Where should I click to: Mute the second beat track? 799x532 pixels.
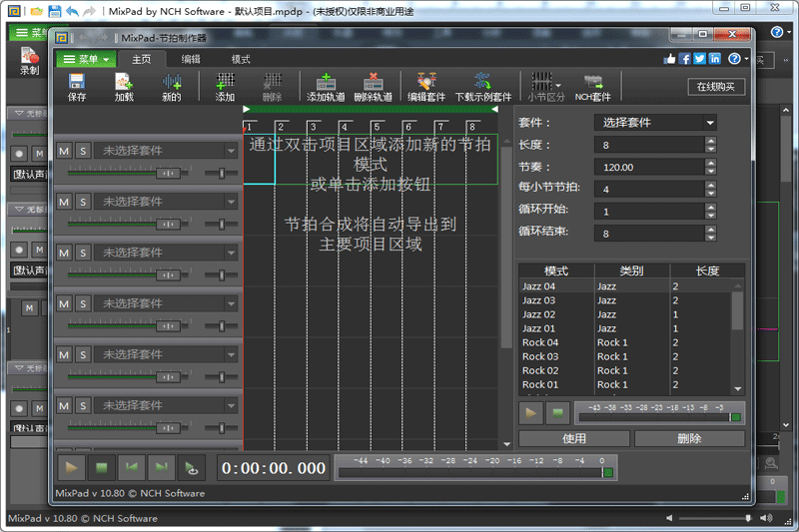click(x=64, y=202)
